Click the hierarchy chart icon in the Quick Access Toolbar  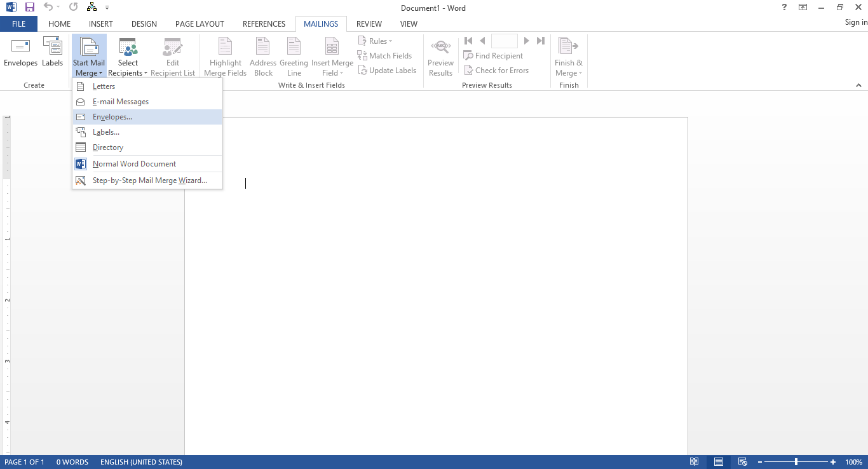92,8
